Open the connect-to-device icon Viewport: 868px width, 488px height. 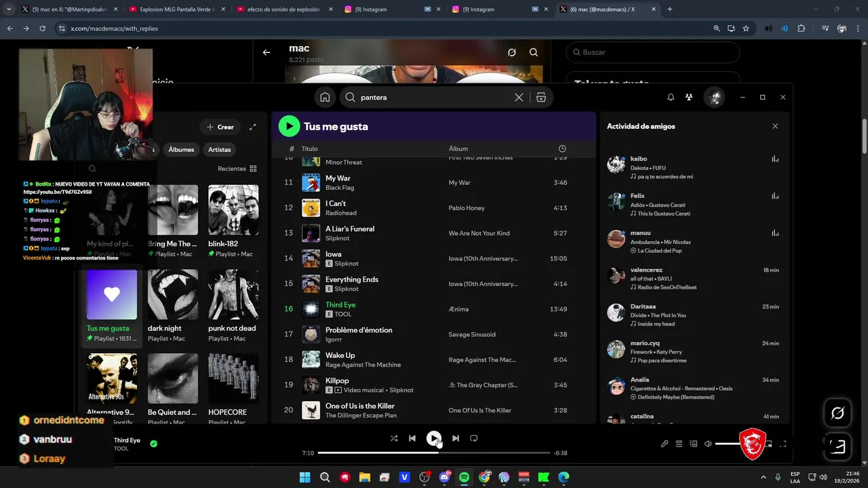(x=693, y=444)
